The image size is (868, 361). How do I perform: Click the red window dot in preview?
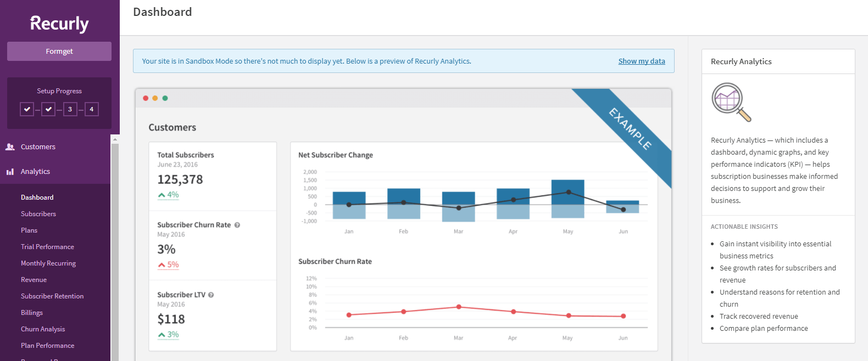tap(146, 98)
